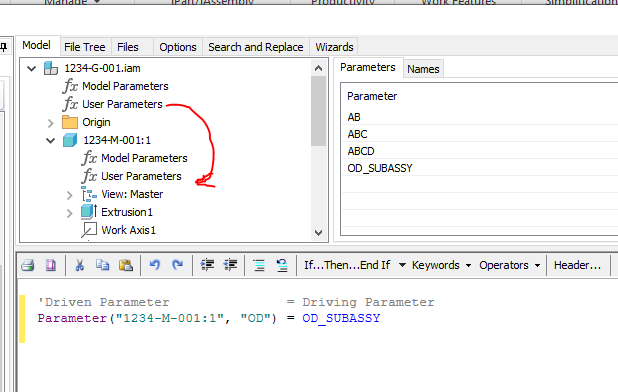
Task: Click the Paste clipboard icon
Action: [x=125, y=265]
